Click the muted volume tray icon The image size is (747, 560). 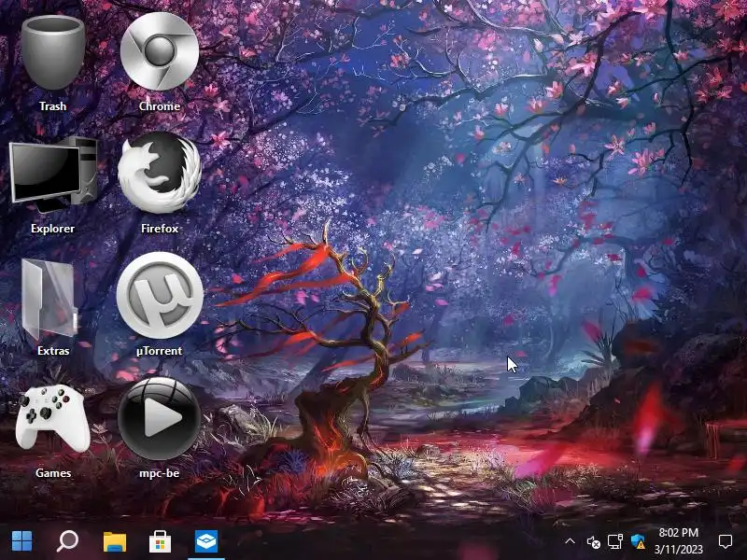click(593, 542)
